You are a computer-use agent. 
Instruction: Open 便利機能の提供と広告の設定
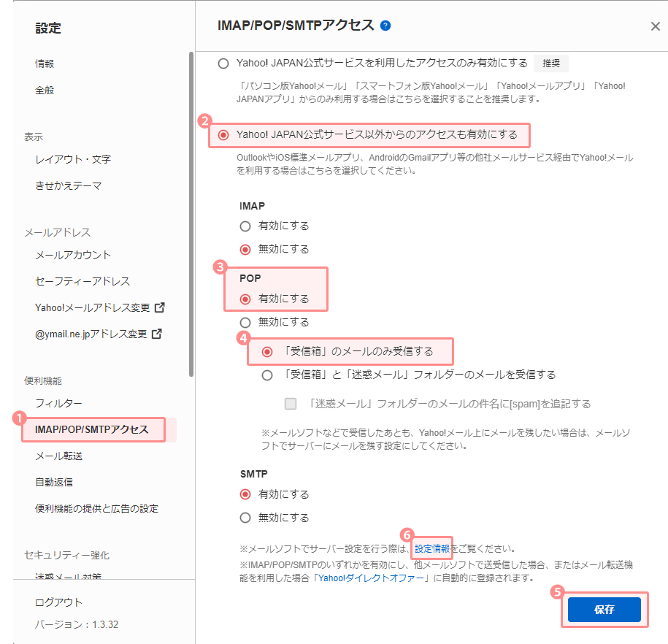(96, 509)
